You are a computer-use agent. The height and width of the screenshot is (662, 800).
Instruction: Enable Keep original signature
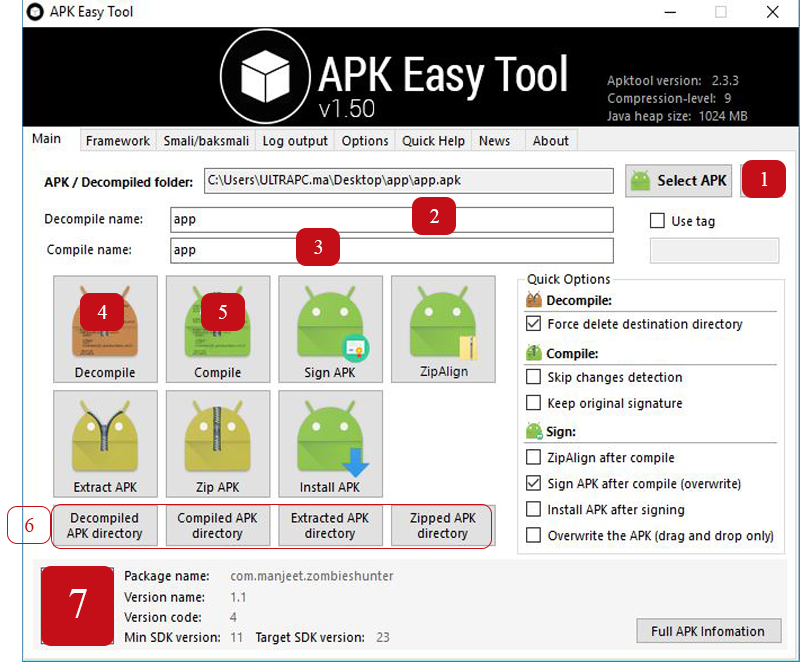coord(534,403)
